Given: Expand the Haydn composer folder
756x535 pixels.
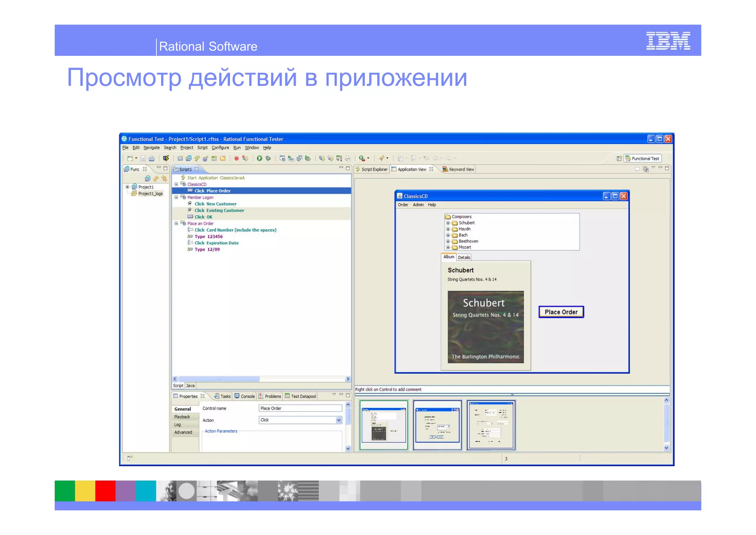Looking at the screenshot, I should (x=448, y=229).
